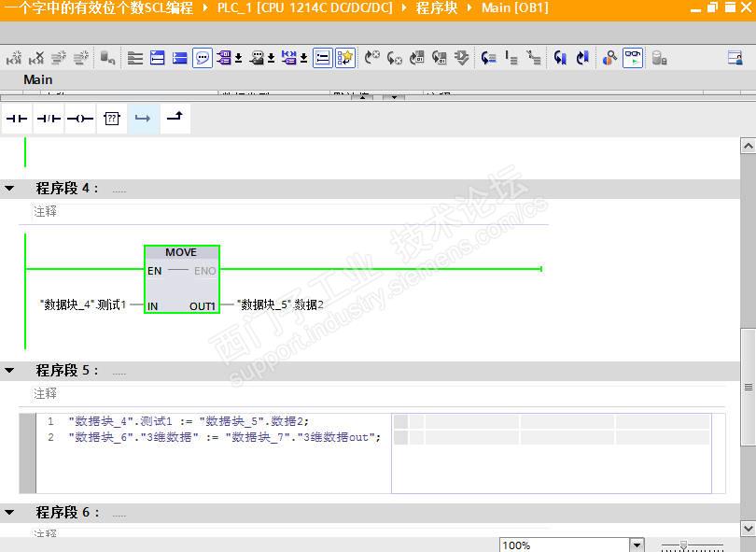
Task: Toggle monitoring on/off glasses icon
Action: click(633, 58)
